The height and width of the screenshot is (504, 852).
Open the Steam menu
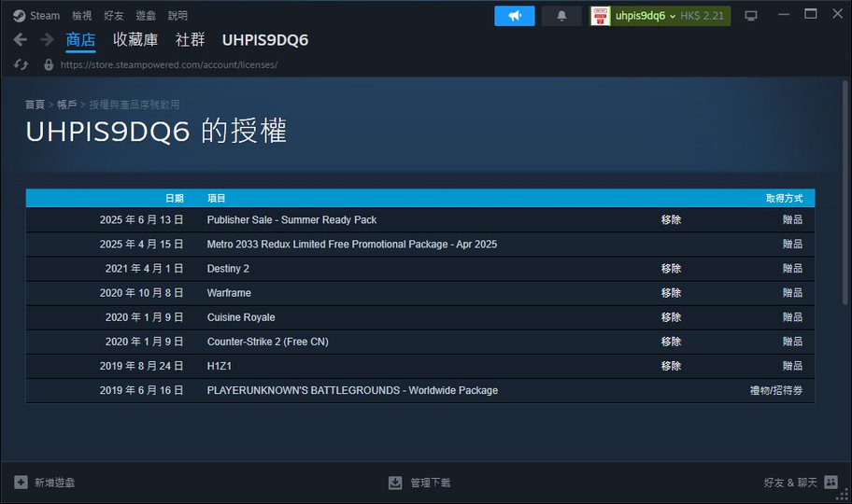[36, 16]
